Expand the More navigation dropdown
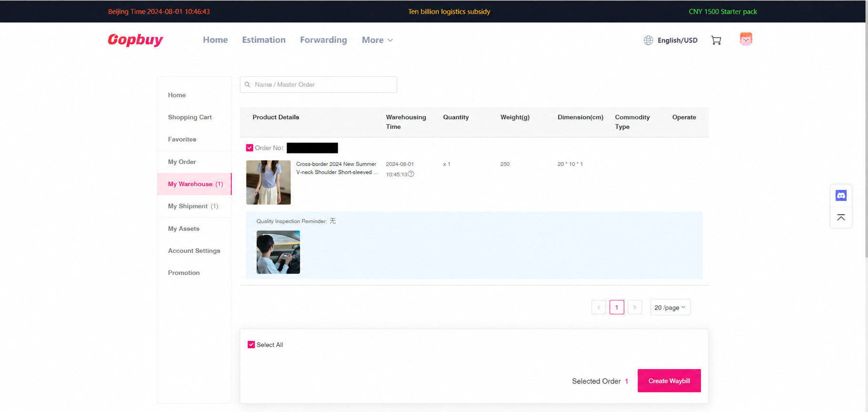This screenshot has height=412, width=868. [x=377, y=40]
